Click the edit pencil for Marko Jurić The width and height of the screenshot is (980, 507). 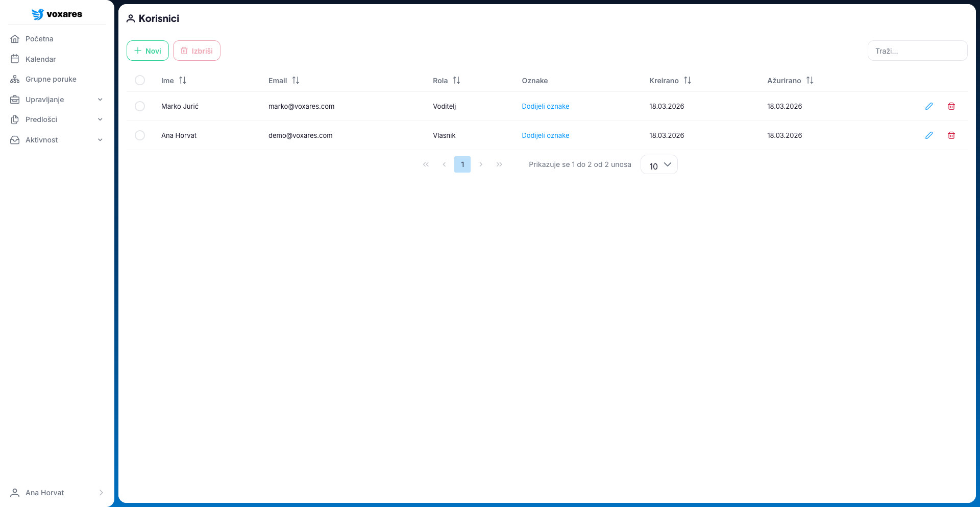pyautogui.click(x=928, y=106)
